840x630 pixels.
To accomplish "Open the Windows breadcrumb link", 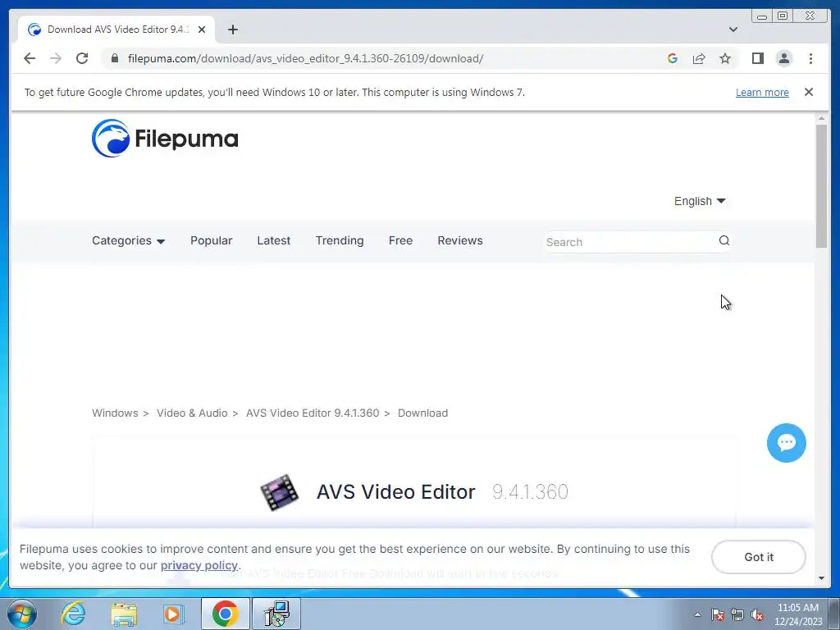I will coord(115,413).
